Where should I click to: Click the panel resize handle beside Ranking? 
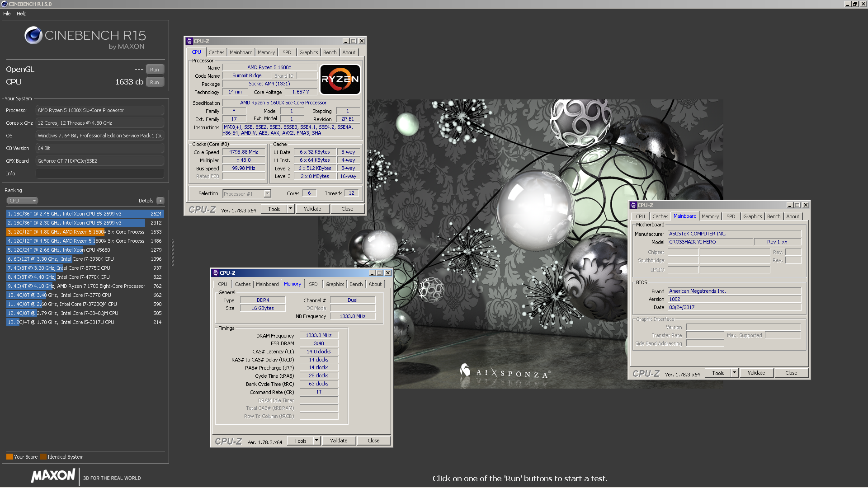click(x=173, y=253)
